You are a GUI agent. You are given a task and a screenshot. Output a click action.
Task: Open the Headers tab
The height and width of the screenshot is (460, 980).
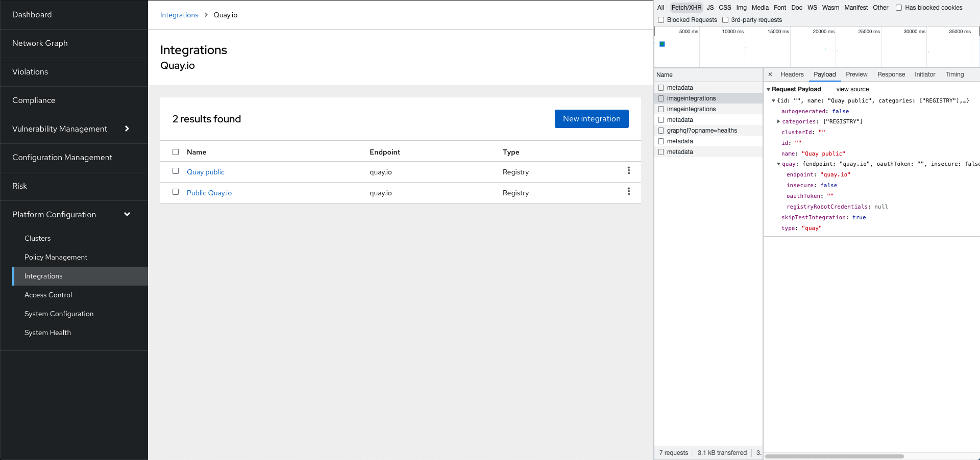point(792,74)
